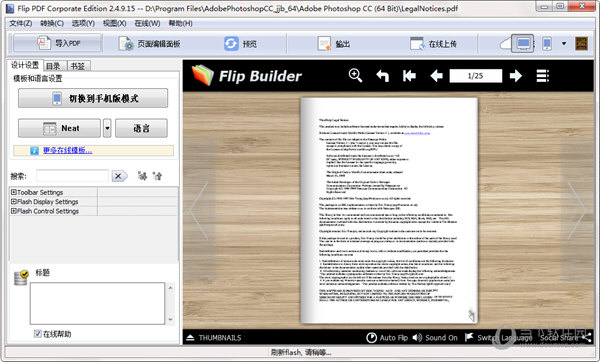Click the description box scroll-down arrow
The height and width of the screenshot is (362, 600).
tap(171, 319)
